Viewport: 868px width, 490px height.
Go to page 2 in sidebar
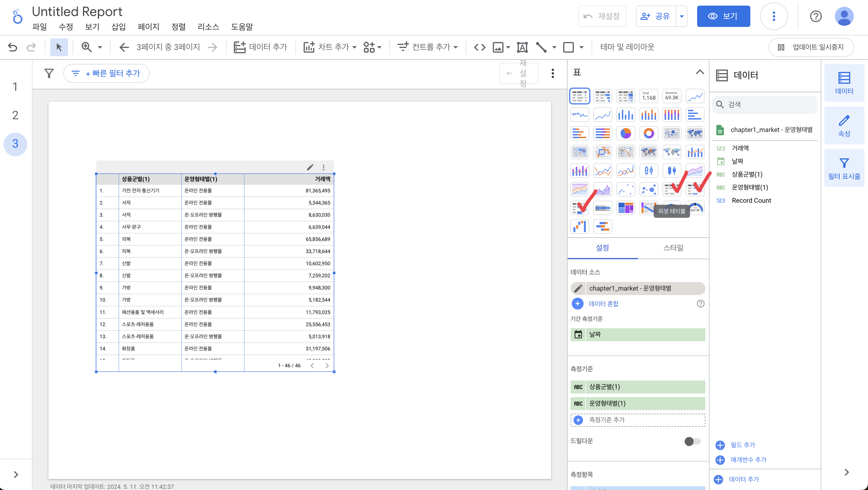[15, 115]
